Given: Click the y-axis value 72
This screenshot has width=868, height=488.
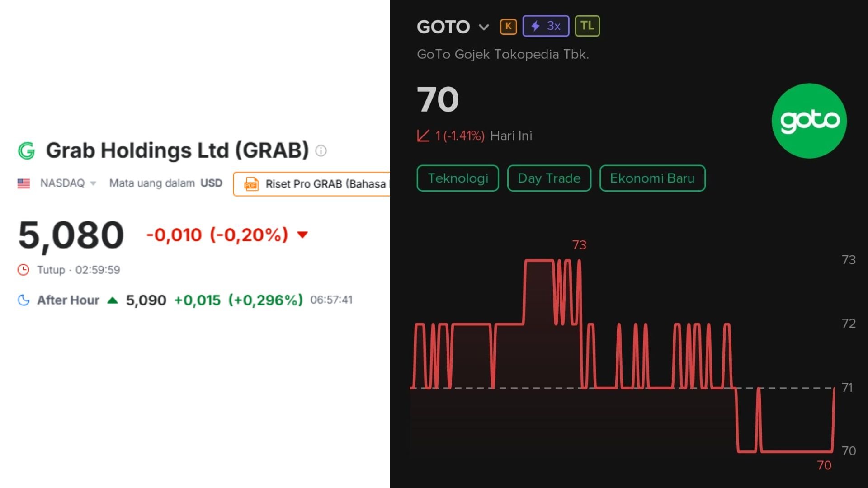Looking at the screenshot, I should (849, 324).
